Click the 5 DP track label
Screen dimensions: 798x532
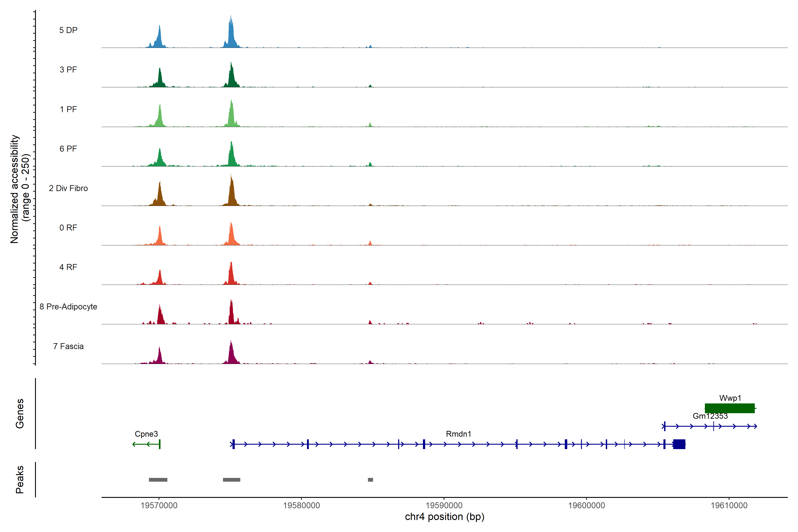pyautogui.click(x=68, y=30)
